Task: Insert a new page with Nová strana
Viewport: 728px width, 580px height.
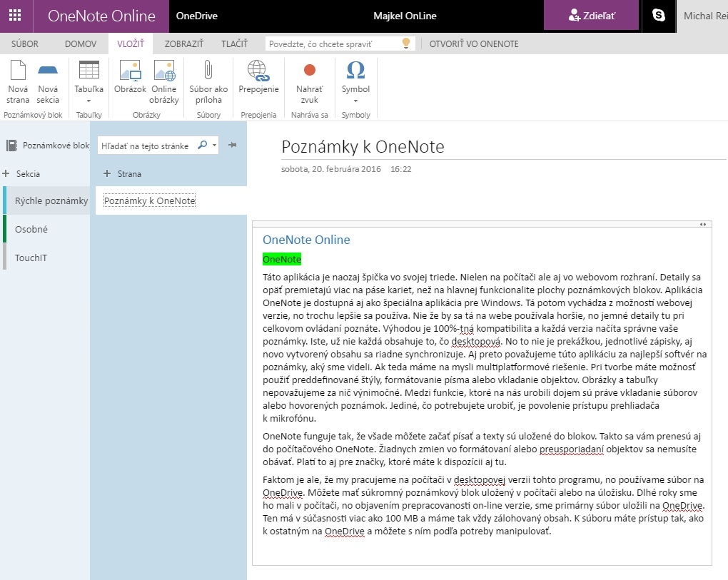Action: click(18, 82)
